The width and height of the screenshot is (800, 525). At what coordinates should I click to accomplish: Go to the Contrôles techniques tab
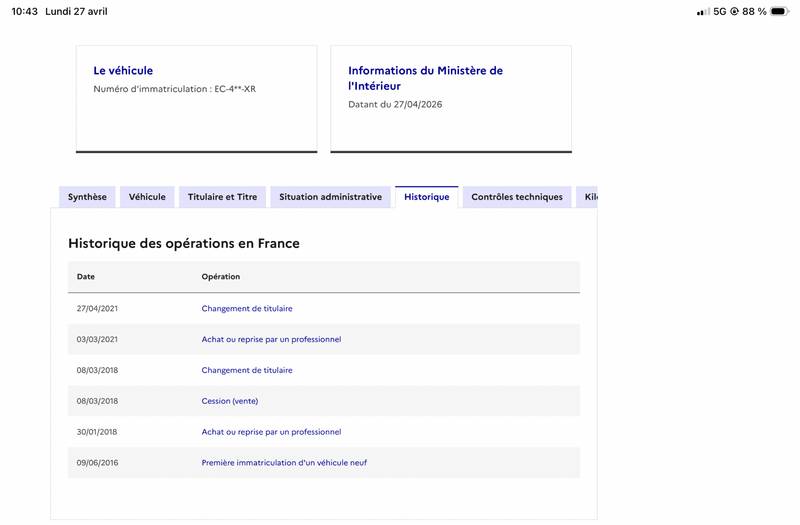pyautogui.click(x=517, y=197)
